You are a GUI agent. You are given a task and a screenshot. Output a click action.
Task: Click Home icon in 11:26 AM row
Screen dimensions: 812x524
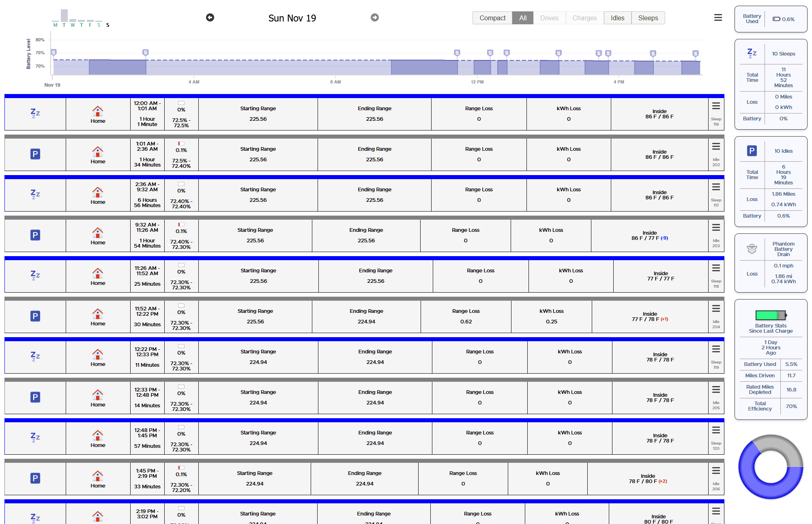pyautogui.click(x=98, y=273)
